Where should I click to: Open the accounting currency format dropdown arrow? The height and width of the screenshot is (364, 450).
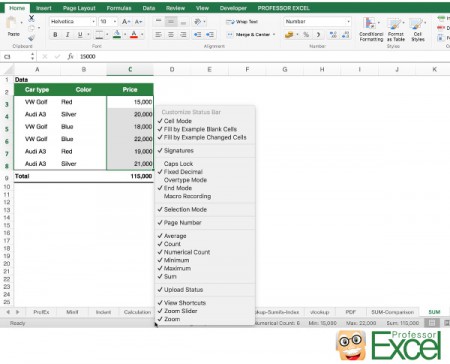coord(297,34)
